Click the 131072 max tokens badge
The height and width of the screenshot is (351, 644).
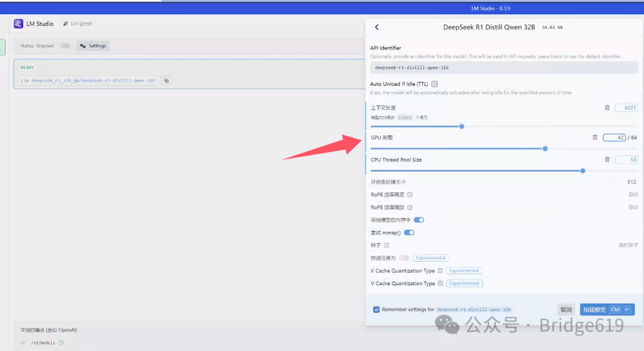pos(405,117)
